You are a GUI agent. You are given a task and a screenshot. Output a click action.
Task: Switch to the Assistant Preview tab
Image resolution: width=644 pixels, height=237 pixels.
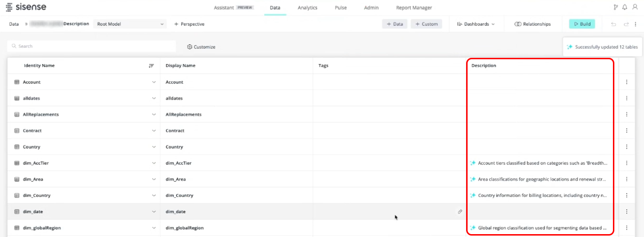(233, 8)
